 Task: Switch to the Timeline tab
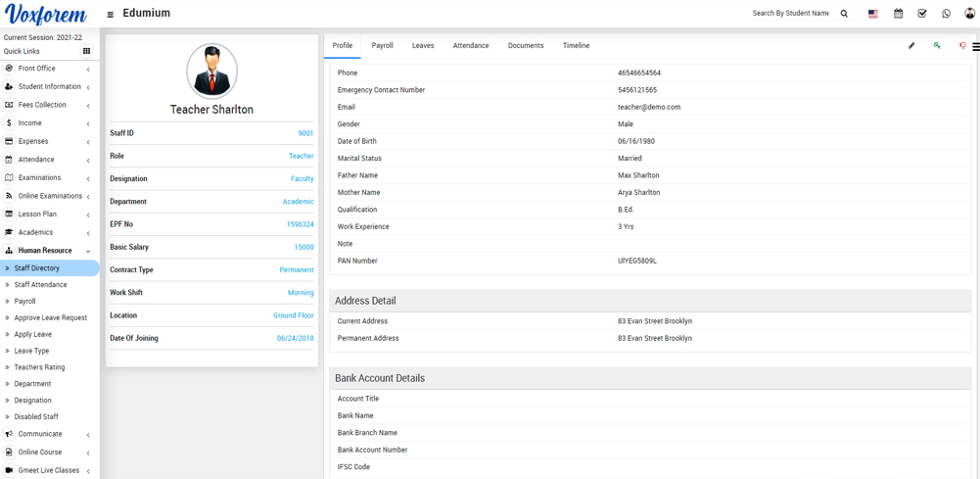(x=576, y=46)
